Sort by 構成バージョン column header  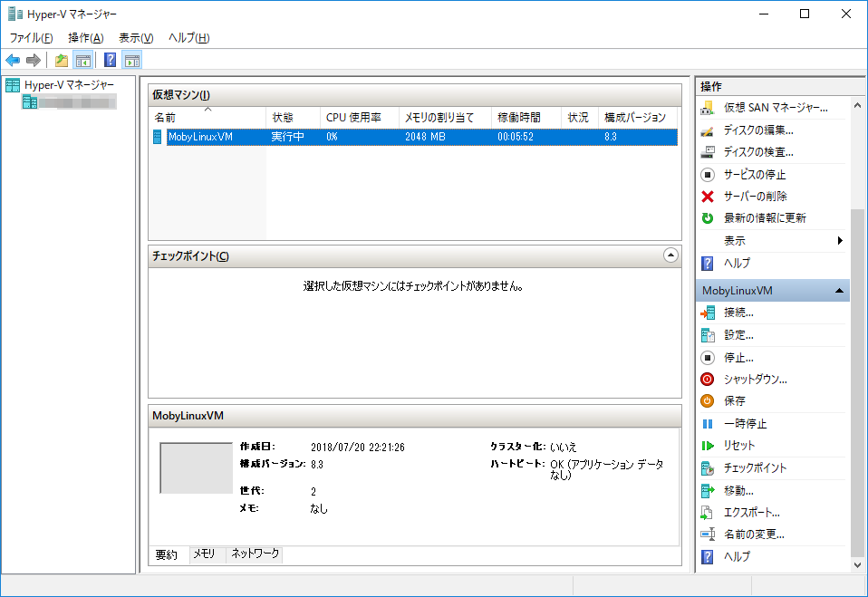click(638, 117)
